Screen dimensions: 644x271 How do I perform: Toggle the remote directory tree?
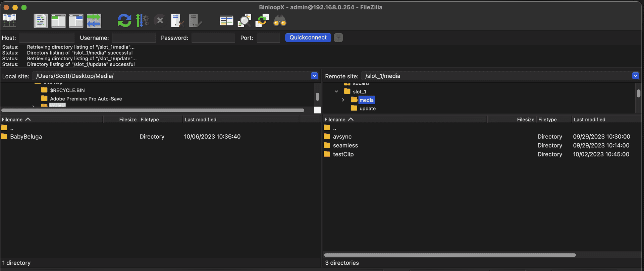76,21
